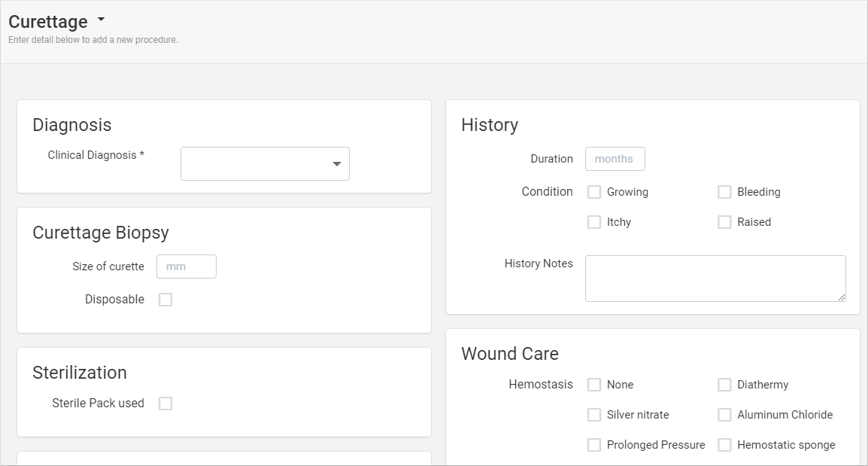The height and width of the screenshot is (466, 868).
Task: Open the Curettage procedure type dropdown
Action: click(101, 20)
